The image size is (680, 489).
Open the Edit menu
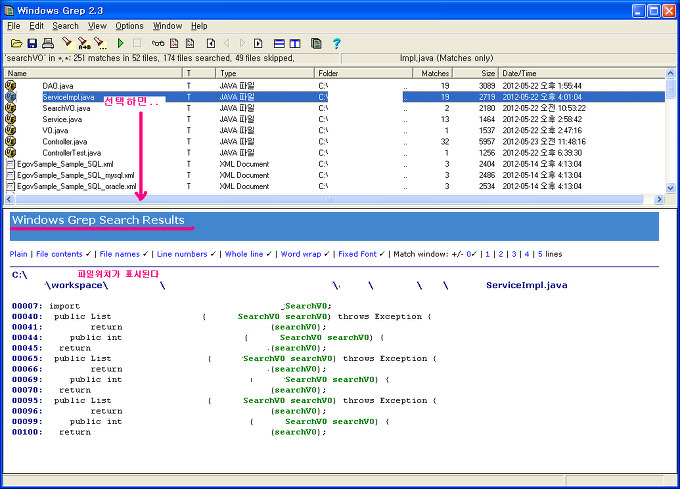click(x=36, y=26)
